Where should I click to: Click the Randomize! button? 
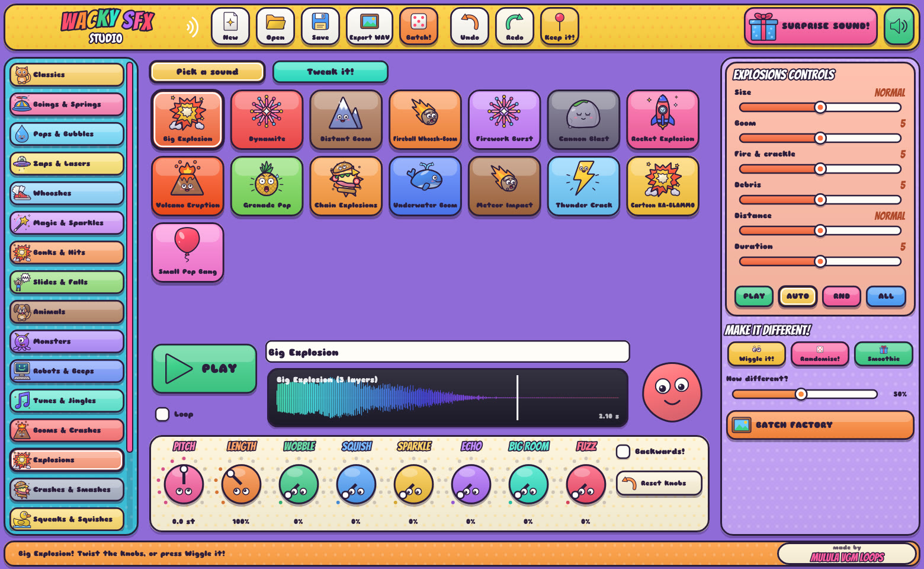[x=820, y=354]
